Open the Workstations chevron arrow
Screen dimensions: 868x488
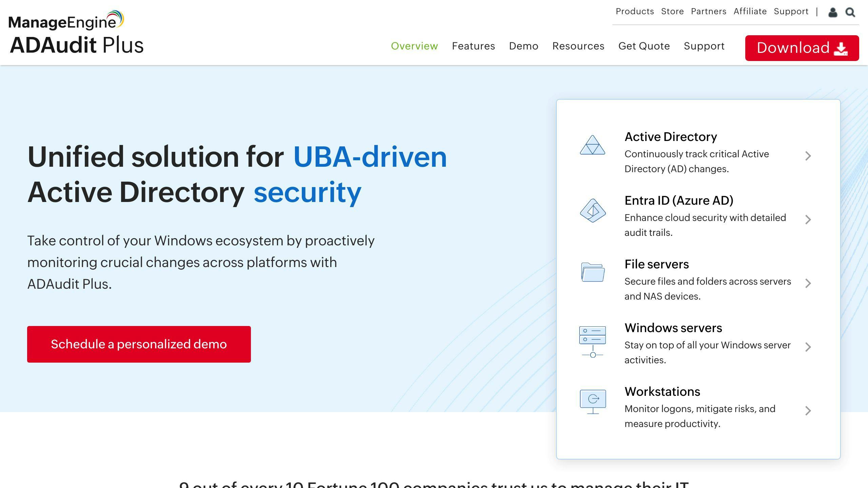(808, 411)
